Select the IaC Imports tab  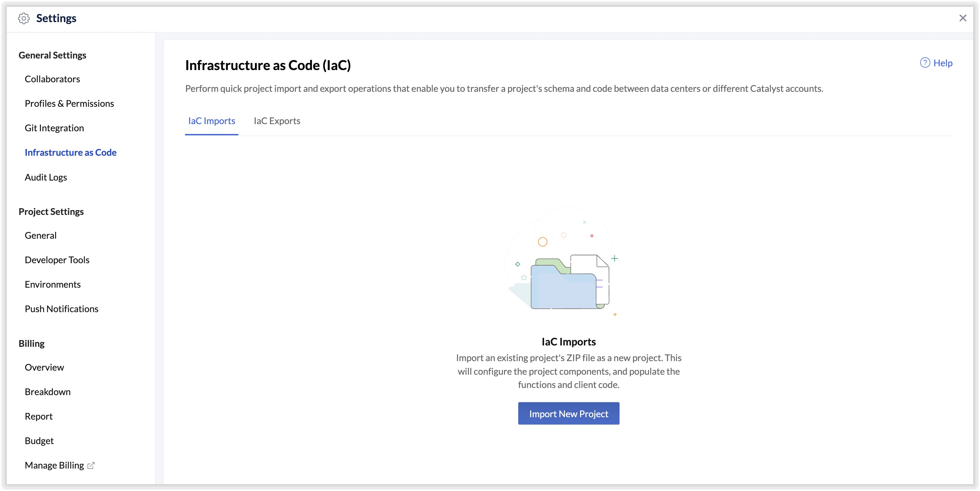(x=212, y=120)
